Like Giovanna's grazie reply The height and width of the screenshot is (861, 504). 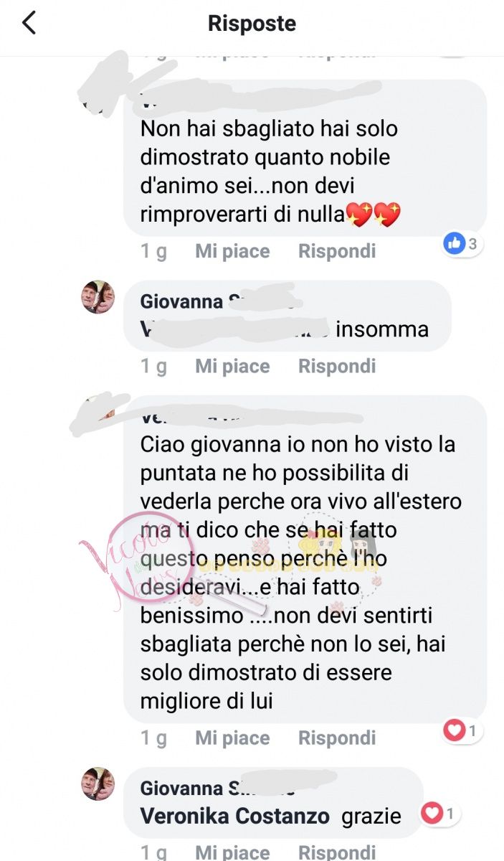coord(232,852)
